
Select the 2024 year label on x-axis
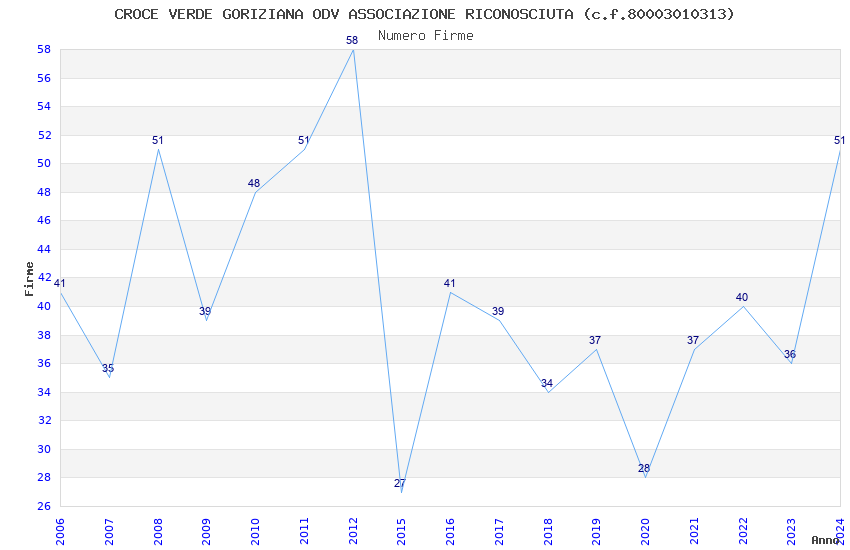(x=840, y=531)
